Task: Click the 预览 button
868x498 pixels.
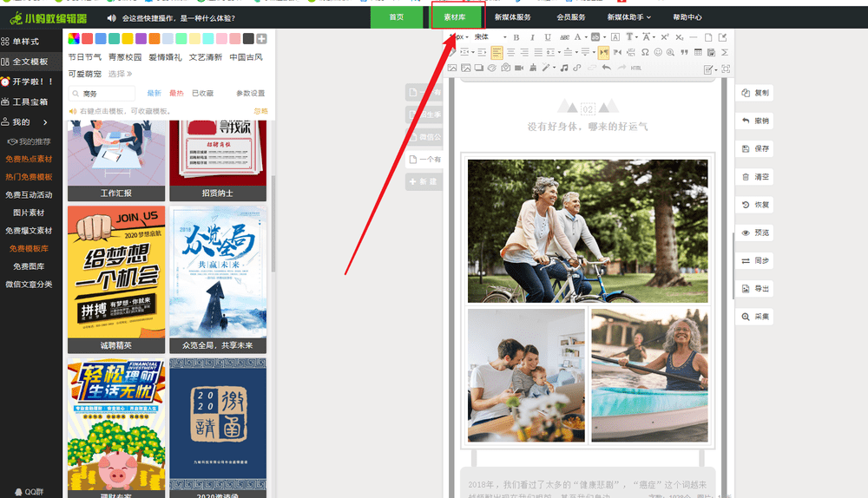Action: [754, 233]
